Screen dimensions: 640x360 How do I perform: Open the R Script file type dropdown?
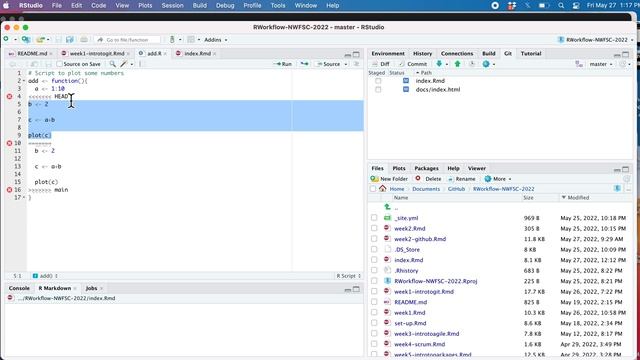tap(349, 276)
